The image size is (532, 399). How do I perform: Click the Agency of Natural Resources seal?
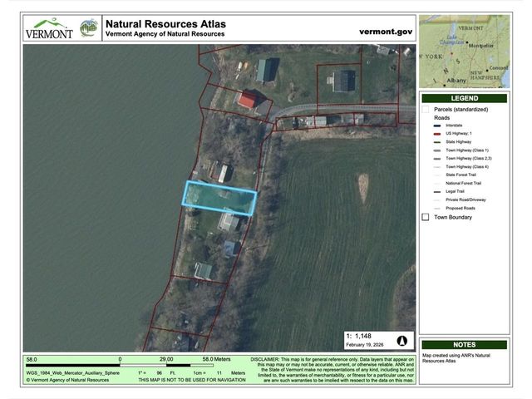click(x=88, y=27)
